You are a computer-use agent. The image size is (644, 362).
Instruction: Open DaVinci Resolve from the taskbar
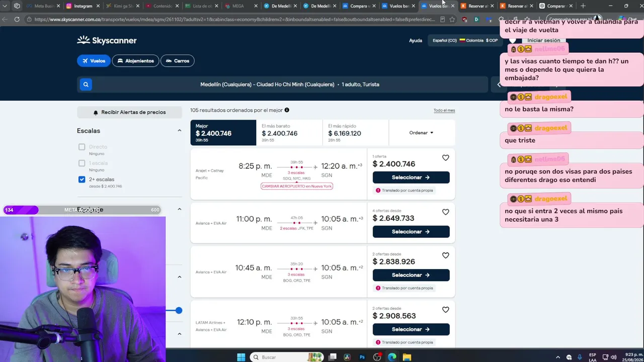(x=347, y=357)
